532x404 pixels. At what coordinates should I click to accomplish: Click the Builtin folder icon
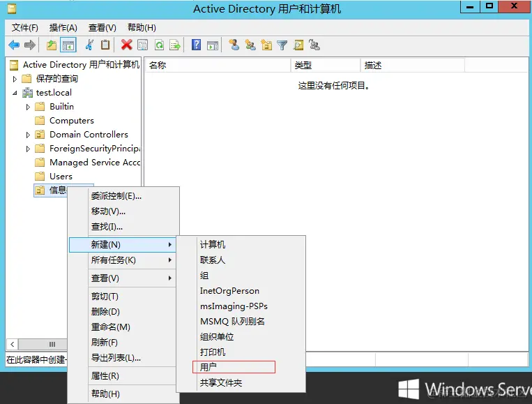[40, 107]
